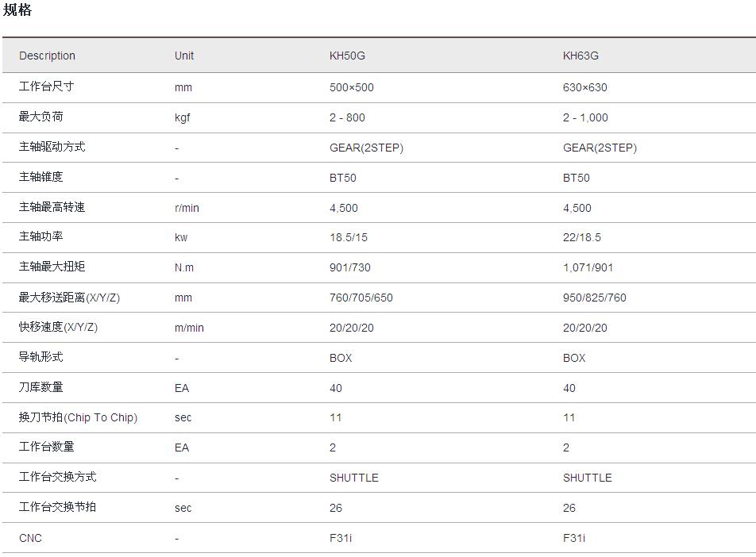The width and height of the screenshot is (756, 557).
Task: Select the 22/18.5 spindle power value
Action: pyautogui.click(x=581, y=237)
